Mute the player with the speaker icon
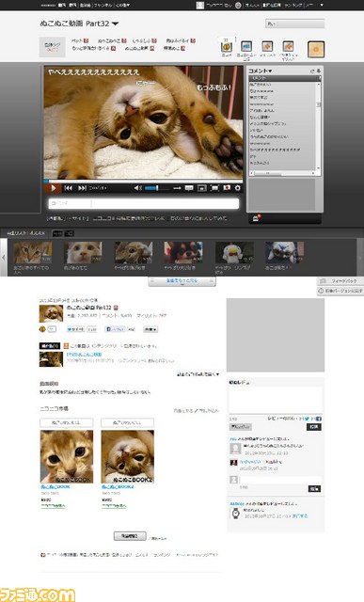 coord(137,188)
